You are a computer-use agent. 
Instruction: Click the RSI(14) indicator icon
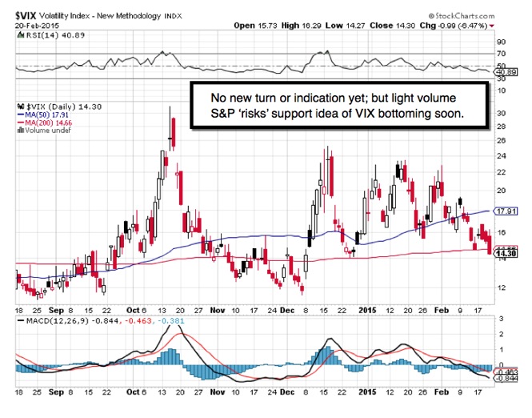[7, 33]
